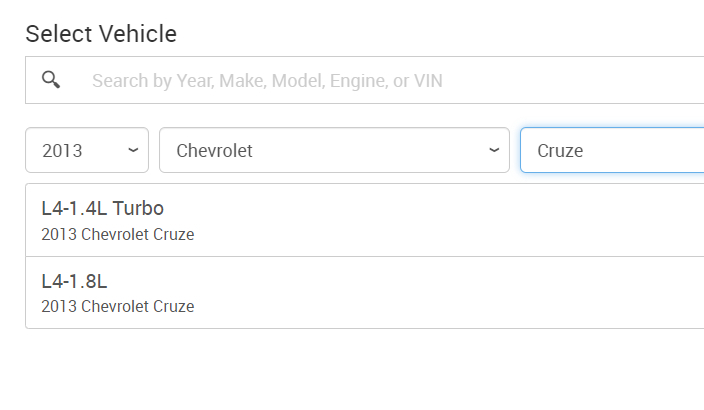Open the 2013 year dropdown

(87, 150)
